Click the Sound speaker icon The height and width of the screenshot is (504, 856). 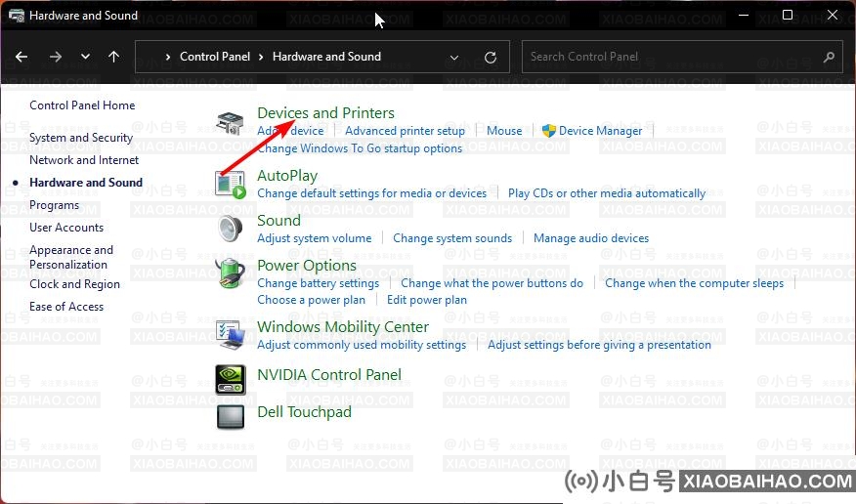pos(230,229)
